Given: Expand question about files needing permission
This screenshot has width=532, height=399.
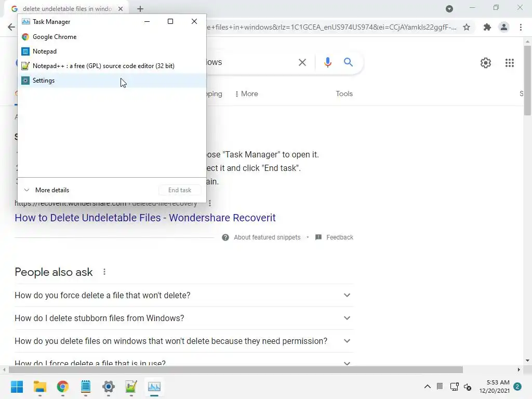Looking at the screenshot, I should (x=184, y=341).
